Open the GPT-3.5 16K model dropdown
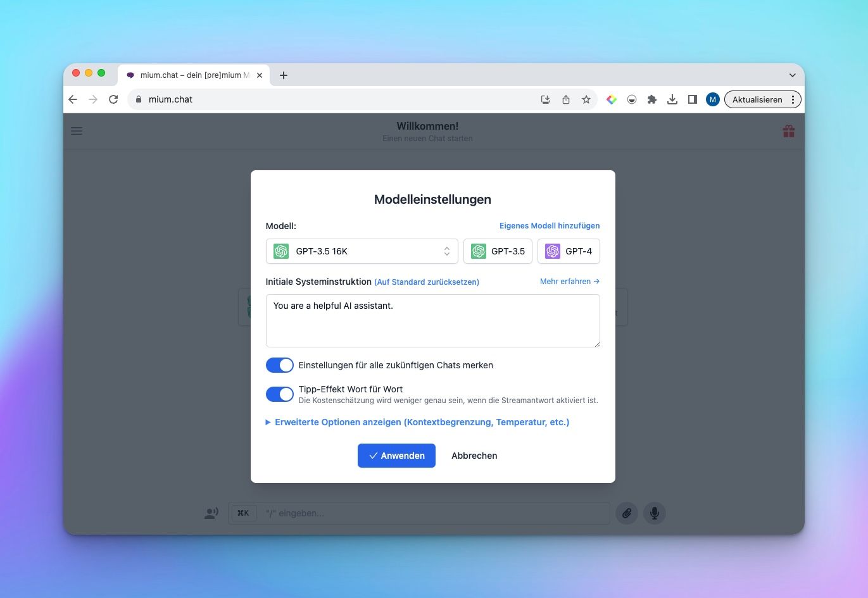868x598 pixels. [x=362, y=251]
